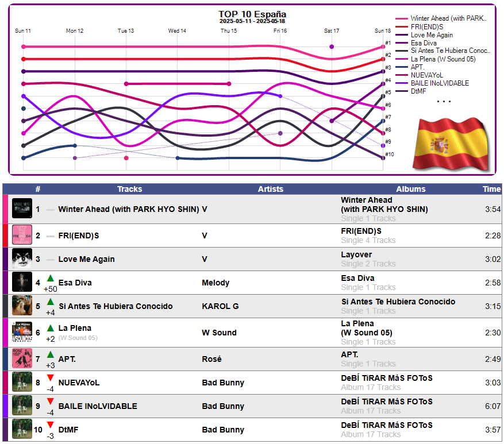Open the BAILE INoLVIDABLE cover thumbnail
This screenshot has width=504, height=444.
coord(22,405)
